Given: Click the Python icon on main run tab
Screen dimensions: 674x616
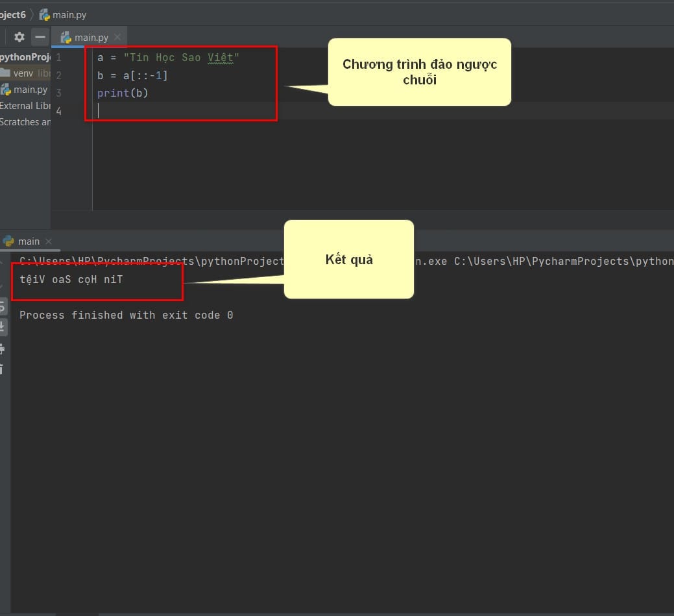Looking at the screenshot, I should pos(8,241).
